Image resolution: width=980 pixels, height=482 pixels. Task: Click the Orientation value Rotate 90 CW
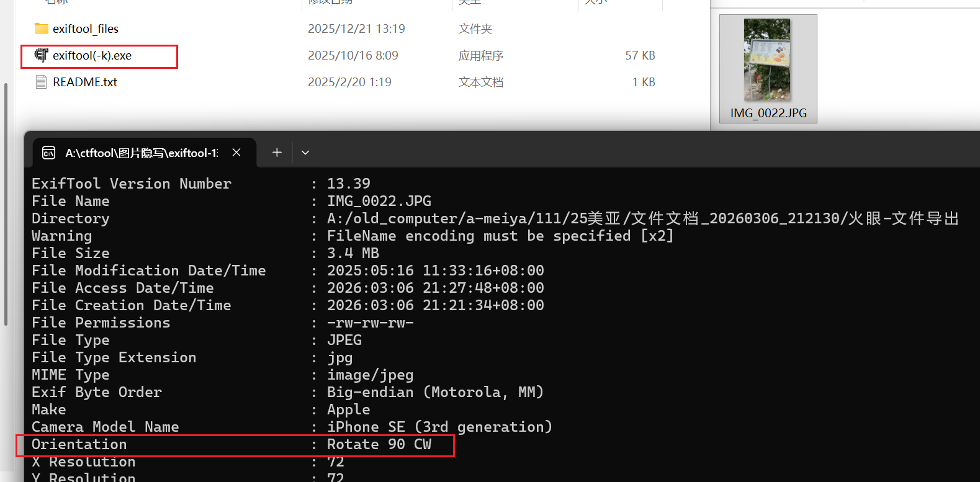click(x=379, y=444)
